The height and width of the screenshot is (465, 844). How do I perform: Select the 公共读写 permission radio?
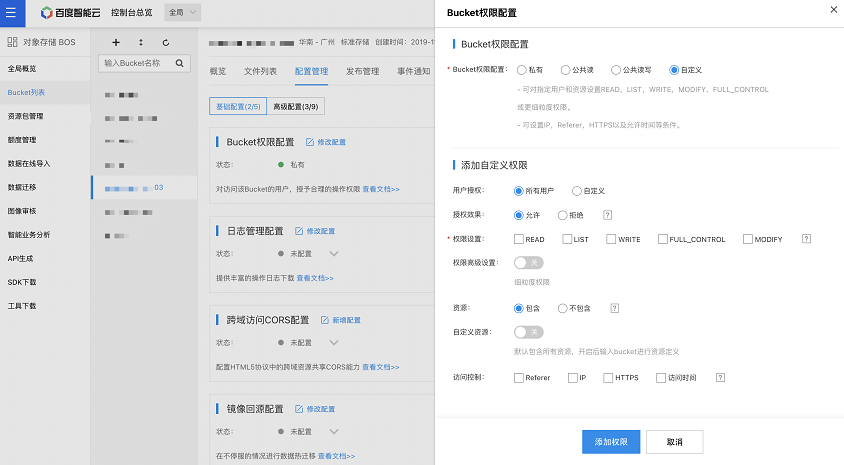coord(616,70)
